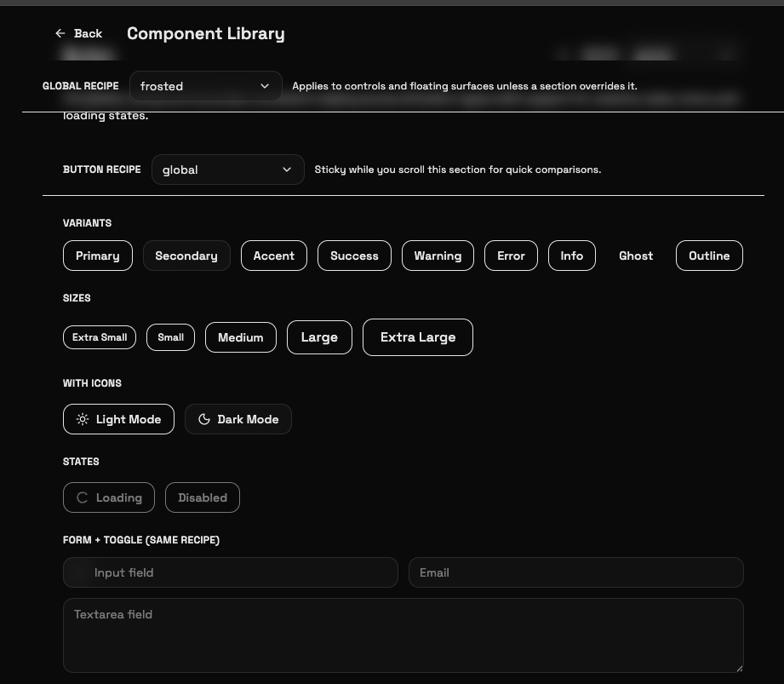Image resolution: width=784 pixels, height=684 pixels.
Task: Click the disabled Disabled state button
Action: [x=202, y=497]
